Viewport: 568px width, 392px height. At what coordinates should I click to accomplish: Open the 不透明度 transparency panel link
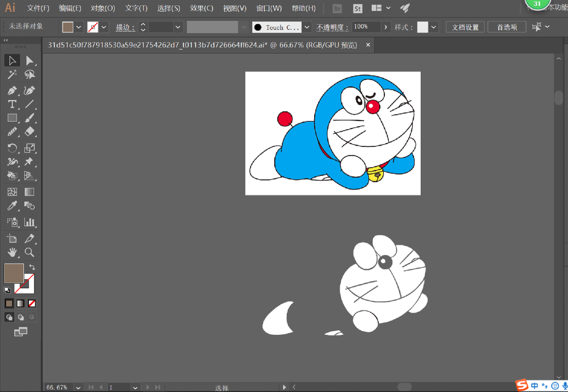(332, 27)
